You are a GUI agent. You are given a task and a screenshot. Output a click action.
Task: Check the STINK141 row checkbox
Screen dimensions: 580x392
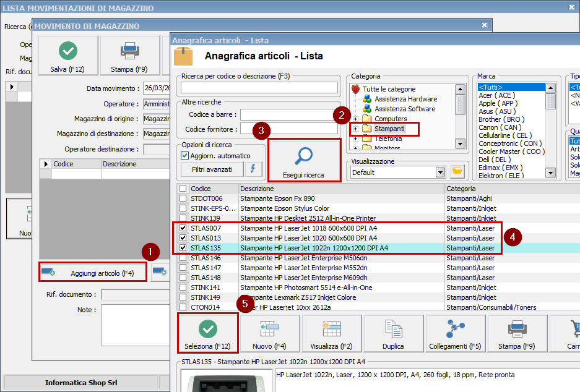pos(183,288)
